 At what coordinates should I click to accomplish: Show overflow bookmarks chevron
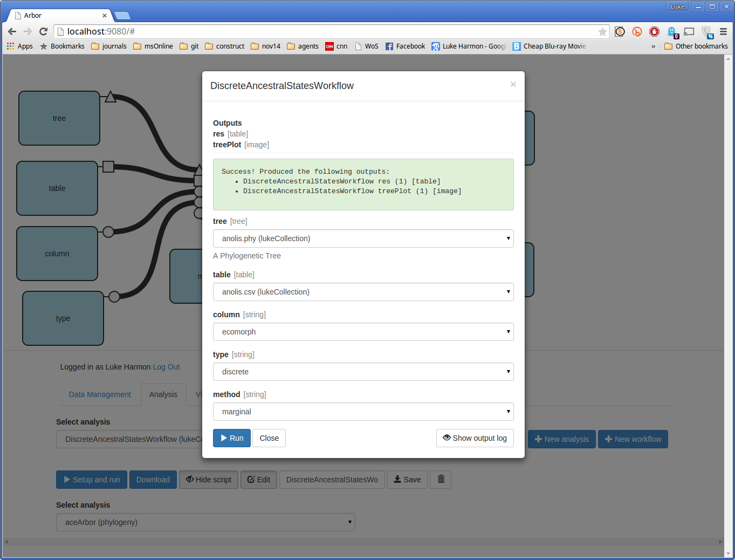pos(654,46)
